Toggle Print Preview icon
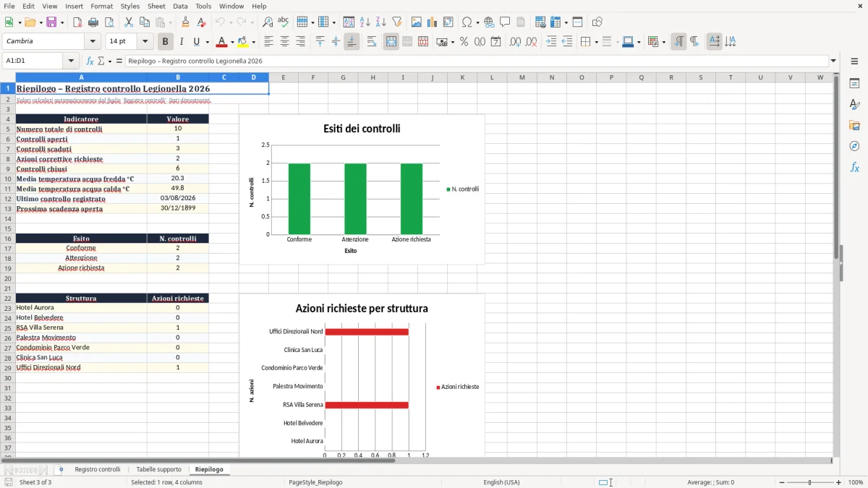 109,22
